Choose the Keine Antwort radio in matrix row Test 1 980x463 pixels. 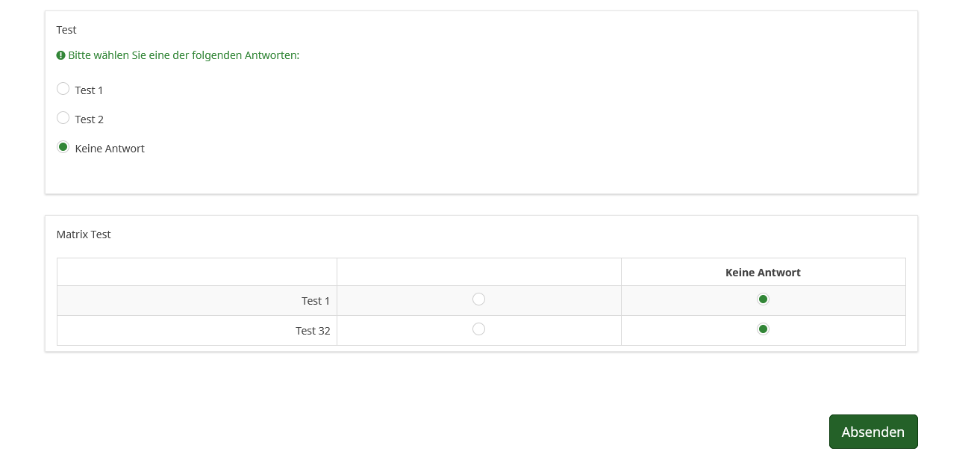(763, 299)
